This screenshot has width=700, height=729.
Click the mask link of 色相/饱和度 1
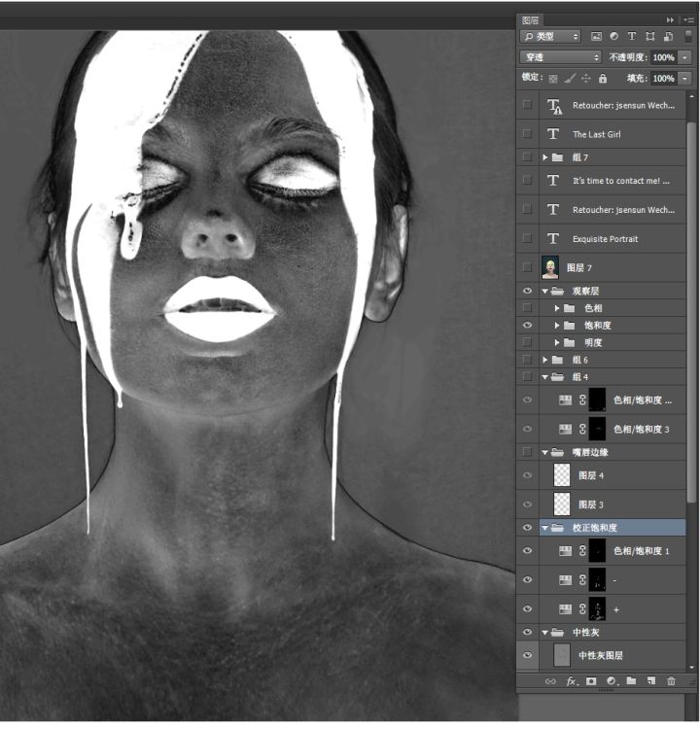click(582, 551)
